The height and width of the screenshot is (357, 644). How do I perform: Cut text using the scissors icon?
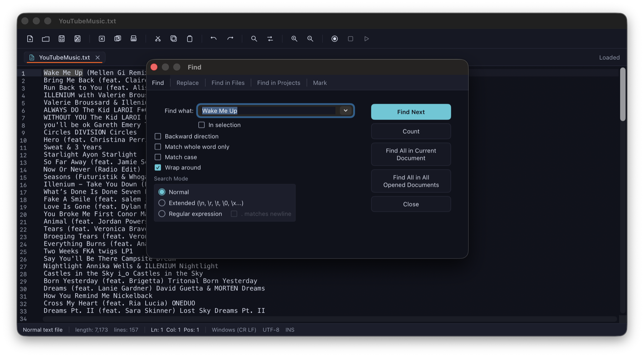point(158,39)
